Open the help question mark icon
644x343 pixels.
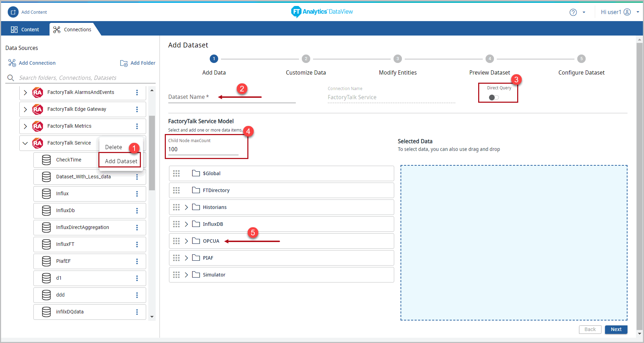(573, 12)
